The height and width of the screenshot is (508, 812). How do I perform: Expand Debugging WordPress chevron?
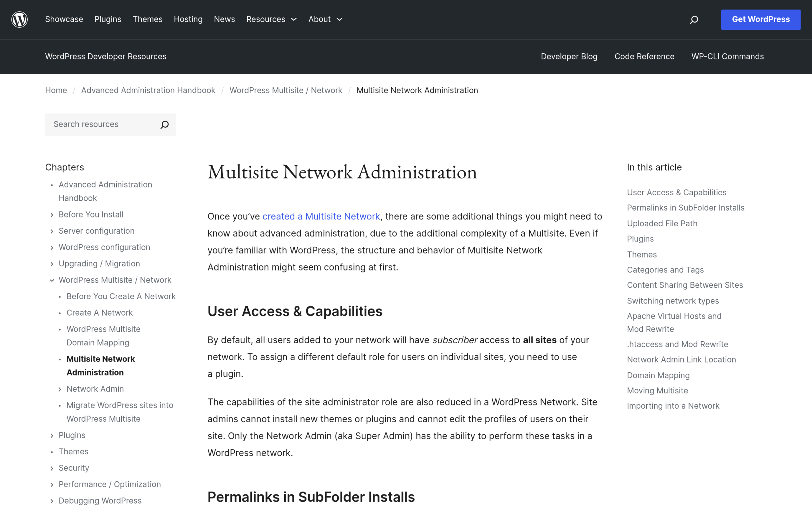point(52,501)
